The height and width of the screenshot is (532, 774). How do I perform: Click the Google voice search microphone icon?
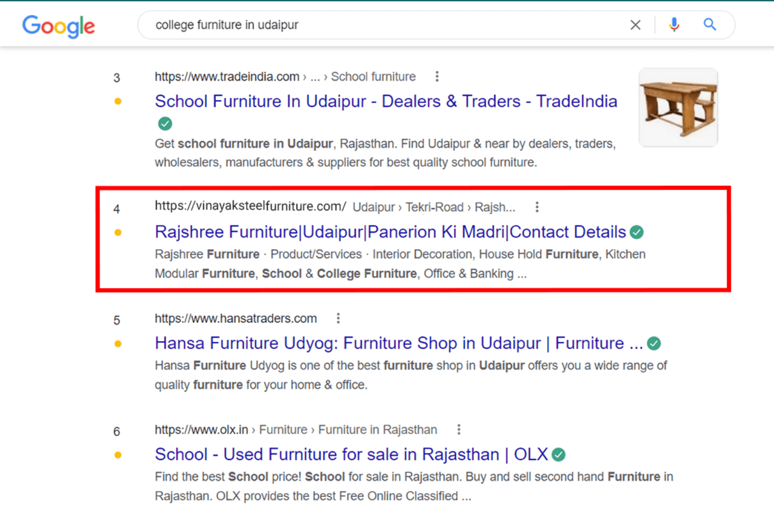click(x=674, y=24)
